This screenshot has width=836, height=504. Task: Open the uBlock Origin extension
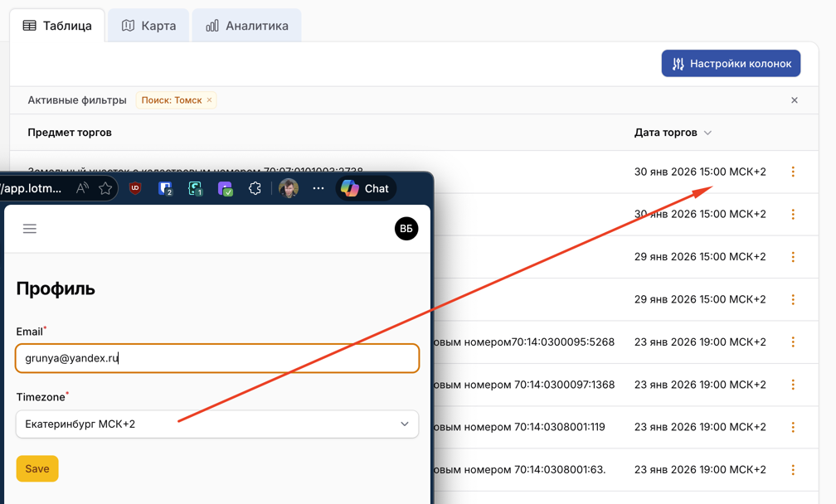135,189
